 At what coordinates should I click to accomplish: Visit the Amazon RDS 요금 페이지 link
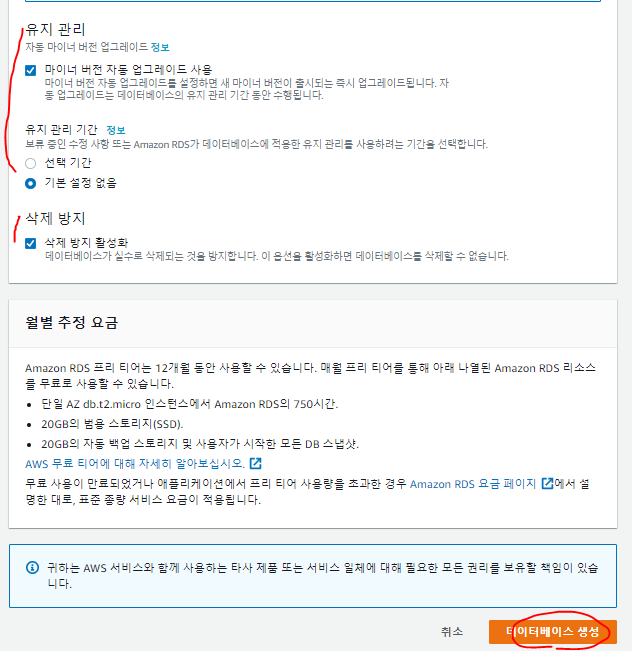click(x=473, y=484)
